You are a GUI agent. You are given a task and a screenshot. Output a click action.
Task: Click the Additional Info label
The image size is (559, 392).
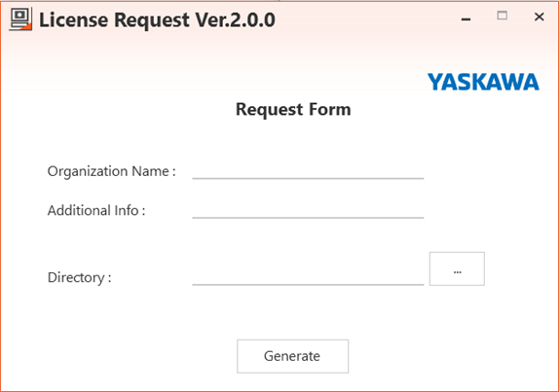[96, 210]
